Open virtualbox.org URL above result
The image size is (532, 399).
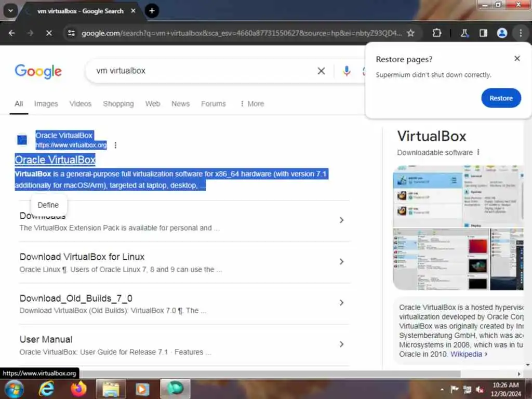coord(71,145)
